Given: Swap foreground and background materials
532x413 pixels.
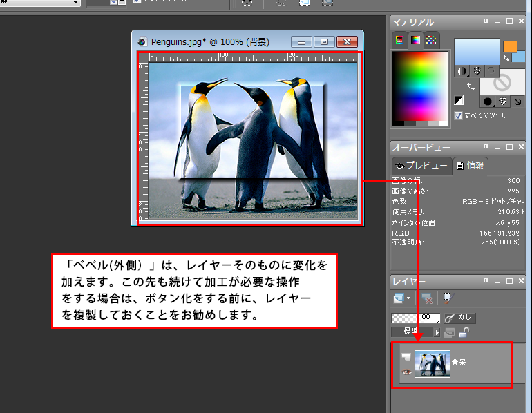Looking at the screenshot, I should tap(471, 86).
